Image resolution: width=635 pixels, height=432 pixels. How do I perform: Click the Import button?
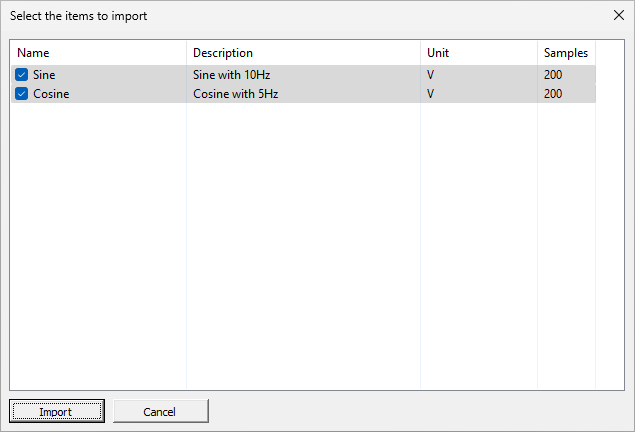(x=56, y=411)
